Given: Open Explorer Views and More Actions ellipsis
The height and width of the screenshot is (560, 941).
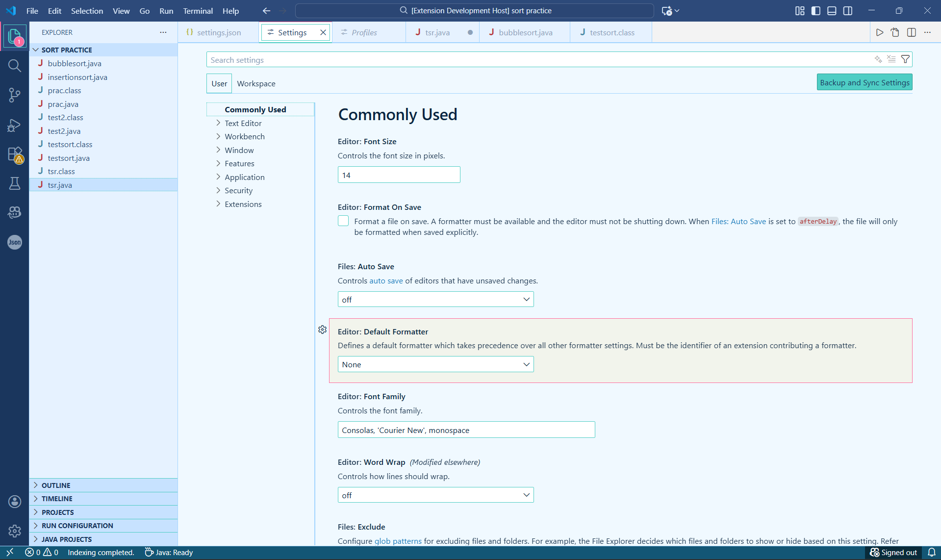Looking at the screenshot, I should (163, 32).
